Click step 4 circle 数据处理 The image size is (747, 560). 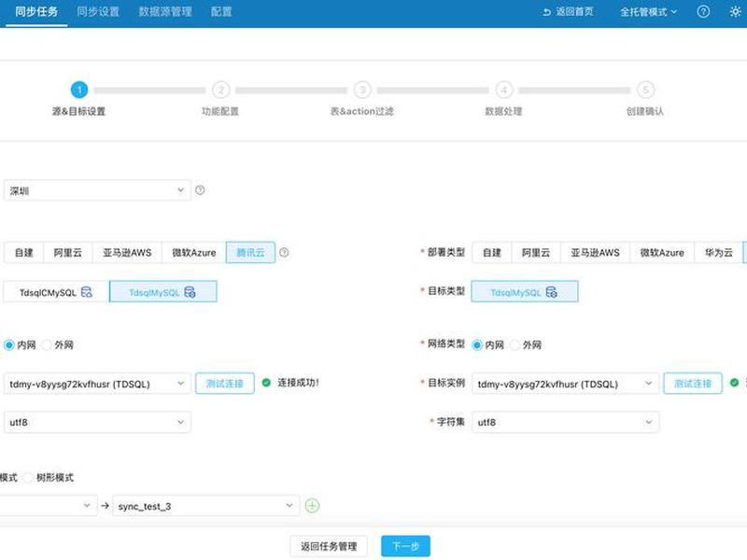(504, 90)
